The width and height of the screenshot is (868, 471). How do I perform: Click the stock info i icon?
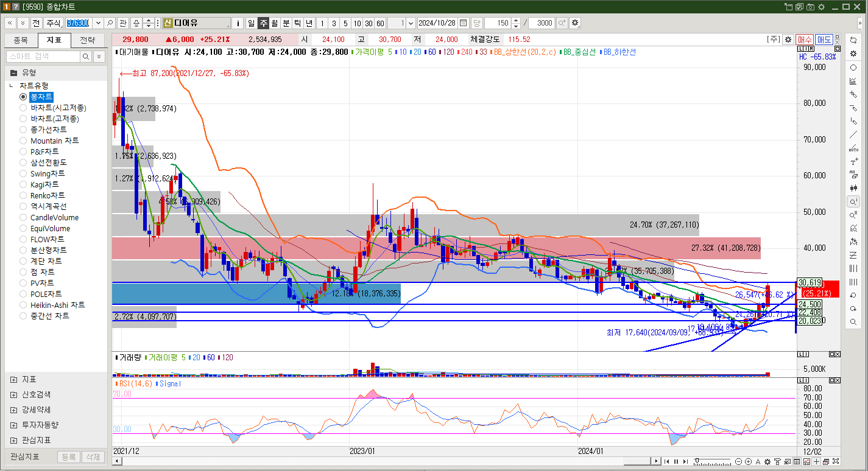pos(238,23)
